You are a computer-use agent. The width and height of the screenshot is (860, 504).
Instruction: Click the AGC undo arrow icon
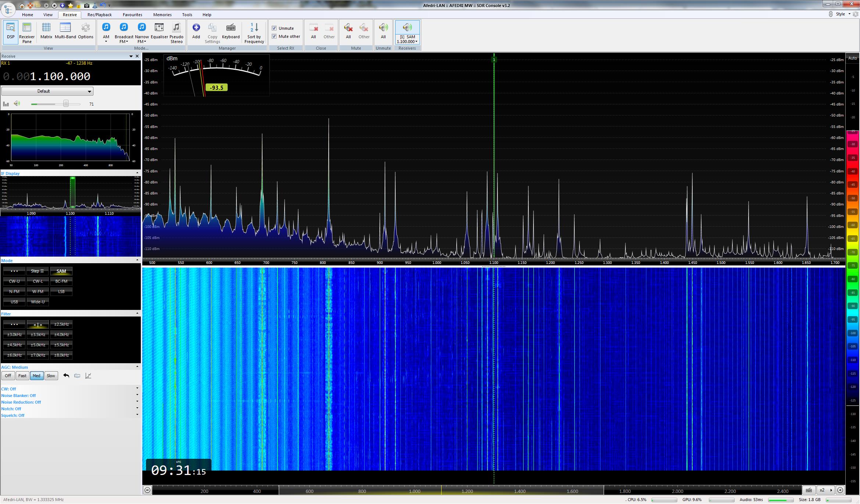(66, 376)
